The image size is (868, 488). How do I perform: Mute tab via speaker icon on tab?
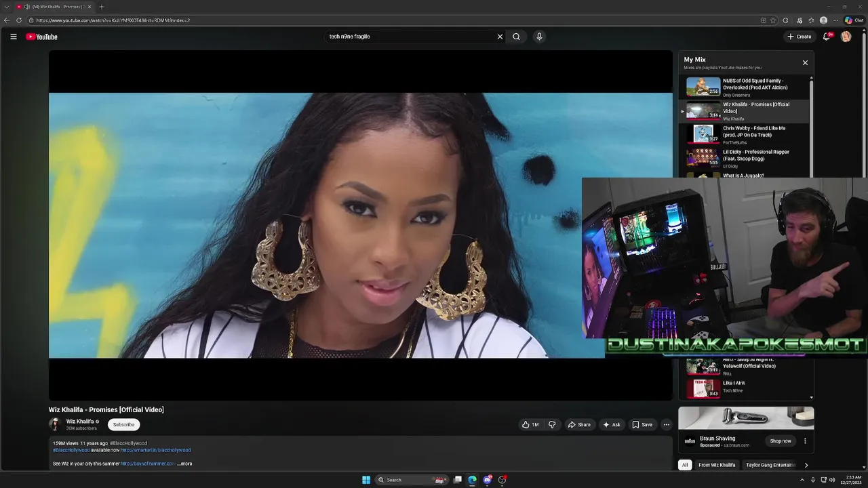(x=26, y=7)
